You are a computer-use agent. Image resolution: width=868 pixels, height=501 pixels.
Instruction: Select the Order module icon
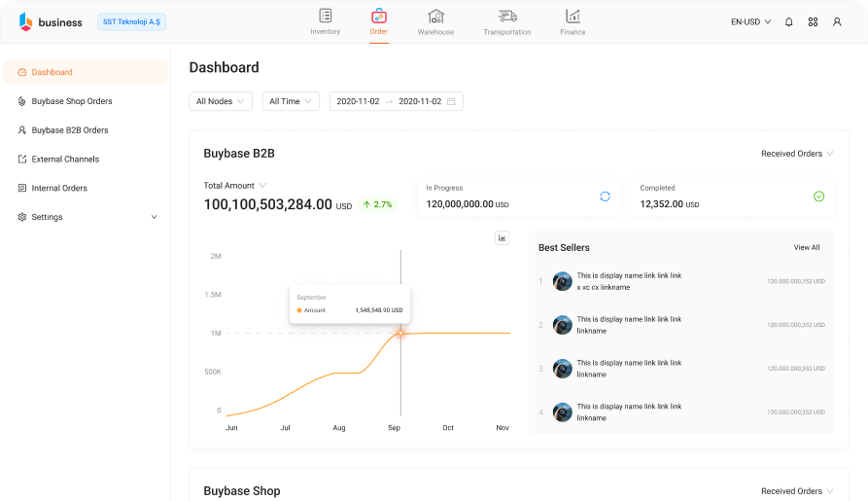coord(379,16)
